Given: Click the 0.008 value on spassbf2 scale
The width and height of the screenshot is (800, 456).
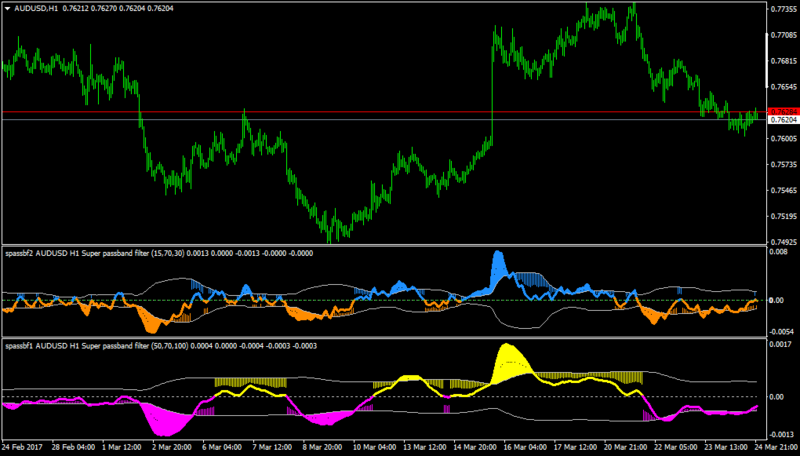Looking at the screenshot, I should 778,251.
